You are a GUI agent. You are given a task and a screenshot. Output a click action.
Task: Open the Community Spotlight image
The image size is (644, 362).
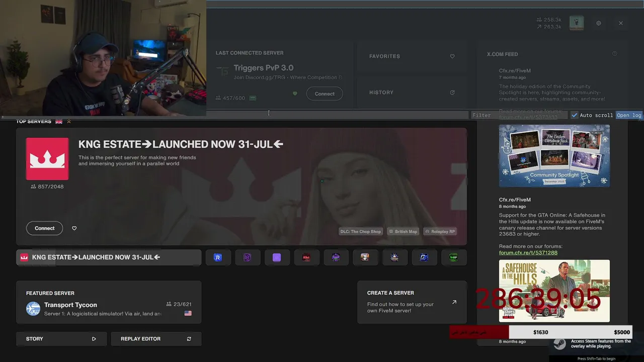click(554, 156)
